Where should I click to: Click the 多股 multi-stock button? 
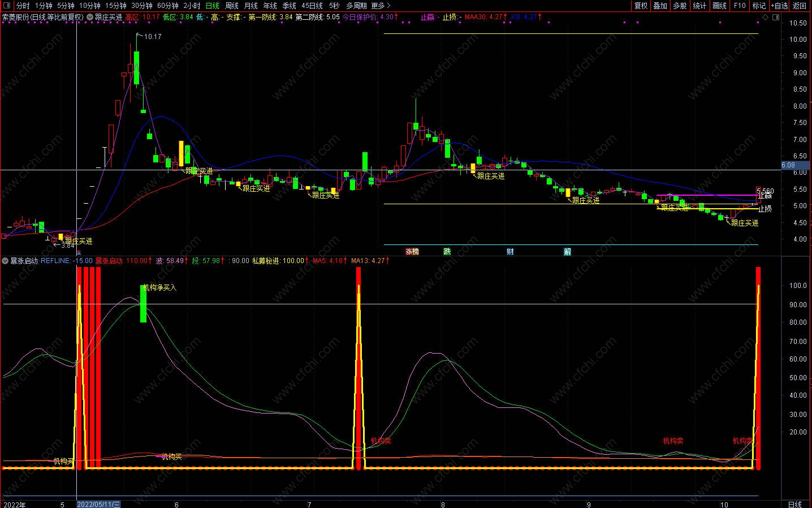[x=680, y=6]
